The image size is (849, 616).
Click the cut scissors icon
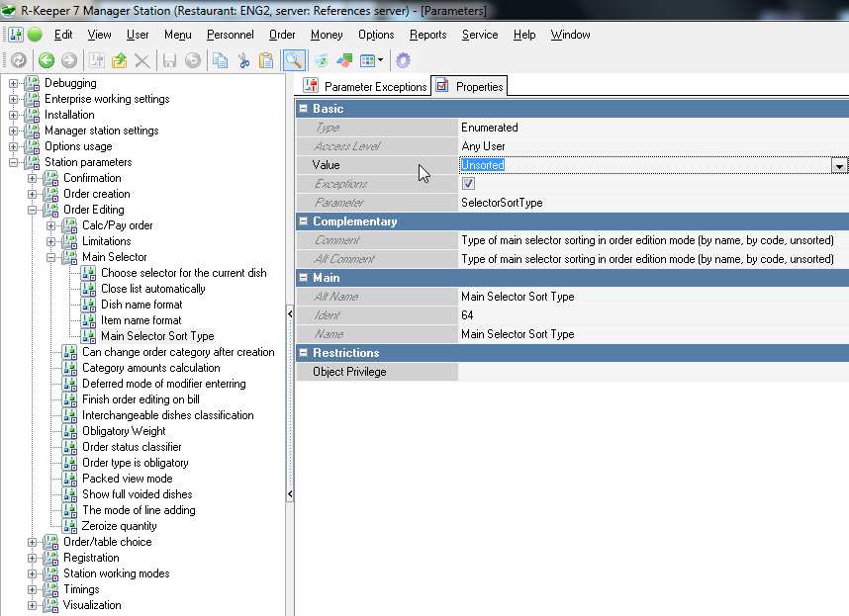(243, 60)
